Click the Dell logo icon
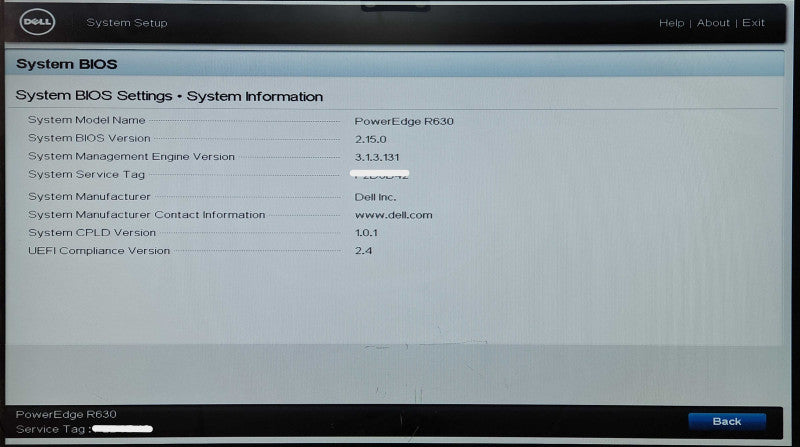This screenshot has height=447, width=800. [37, 22]
